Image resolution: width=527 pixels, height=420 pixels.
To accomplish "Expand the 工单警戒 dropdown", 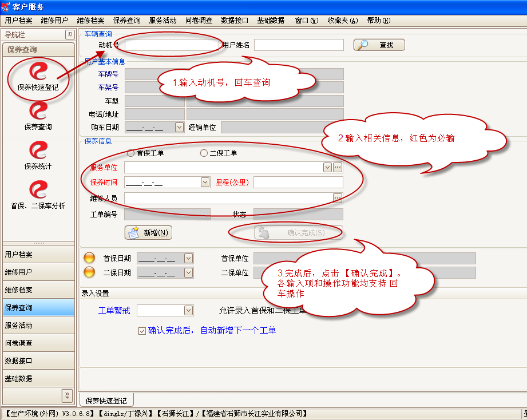I will pyautogui.click(x=188, y=311).
